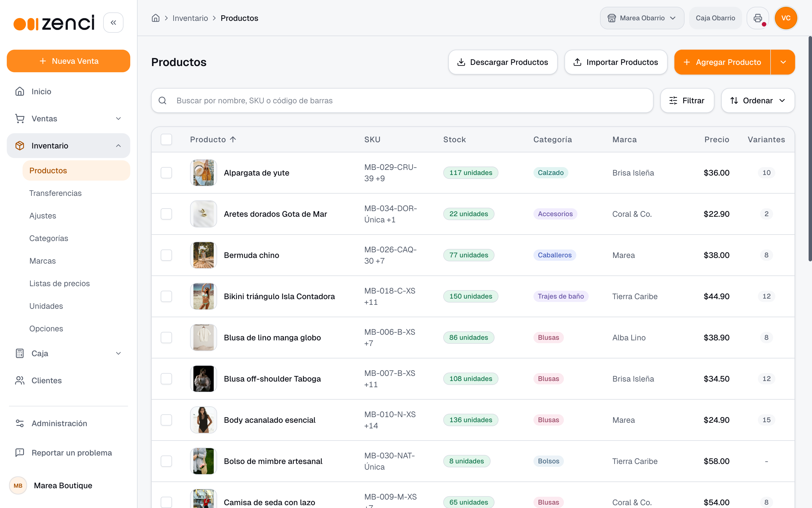812x508 pixels.
Task: Check the Aretes dorados Gota de Mar checkbox
Action: pyautogui.click(x=166, y=214)
